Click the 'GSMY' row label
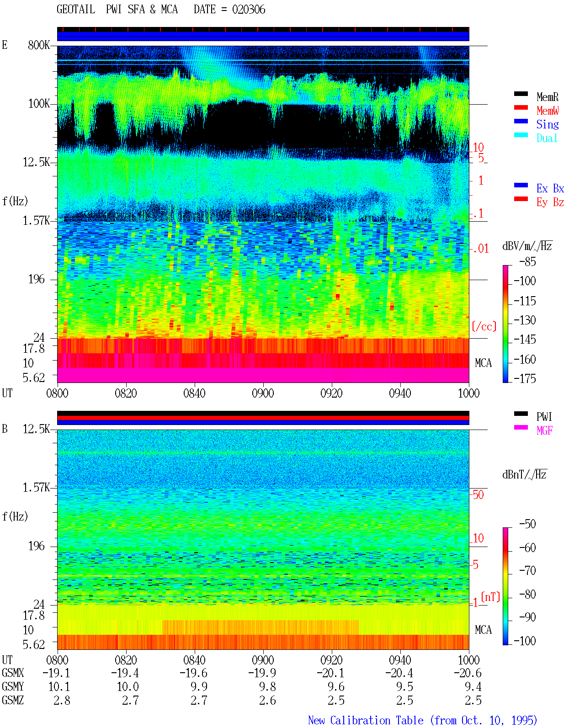 point(13,687)
